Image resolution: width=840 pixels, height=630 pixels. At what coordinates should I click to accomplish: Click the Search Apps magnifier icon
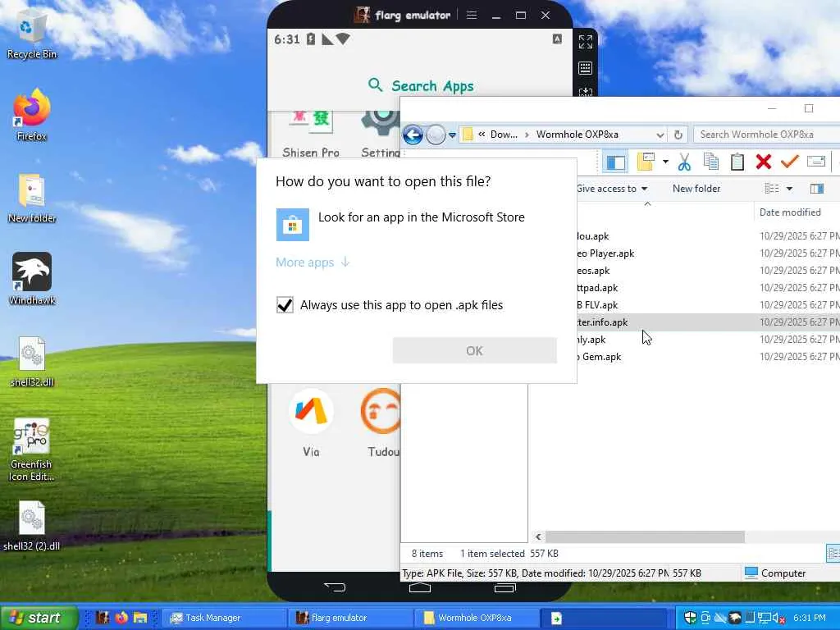pyautogui.click(x=375, y=84)
